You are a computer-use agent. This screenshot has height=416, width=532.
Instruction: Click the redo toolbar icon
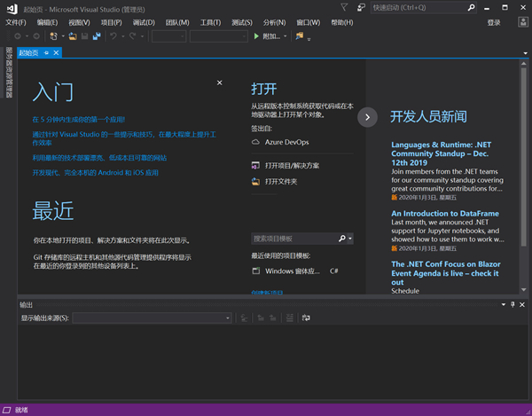[x=133, y=36]
